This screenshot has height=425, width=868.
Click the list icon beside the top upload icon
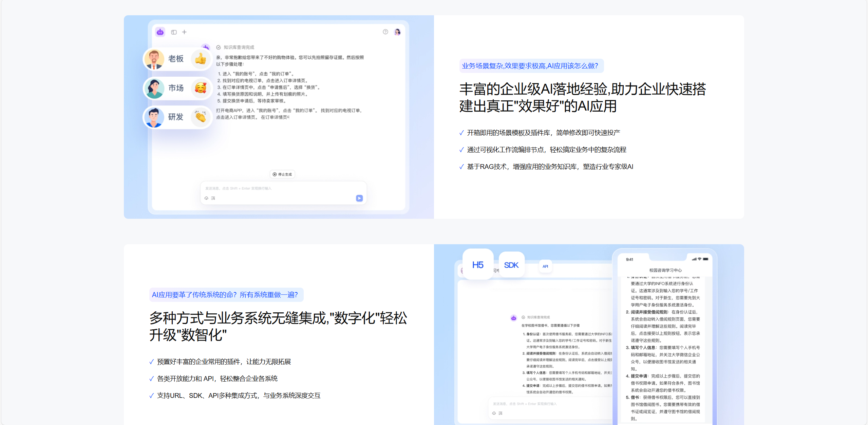point(213,198)
